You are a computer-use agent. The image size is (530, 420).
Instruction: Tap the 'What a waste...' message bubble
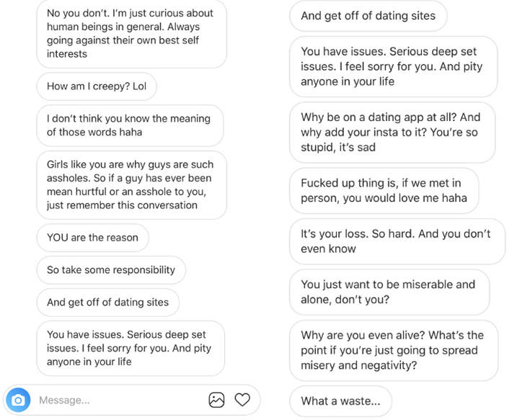(x=340, y=401)
